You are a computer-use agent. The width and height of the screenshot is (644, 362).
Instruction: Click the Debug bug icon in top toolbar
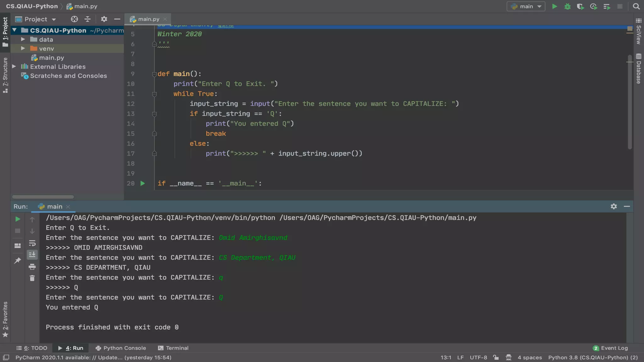point(567,6)
